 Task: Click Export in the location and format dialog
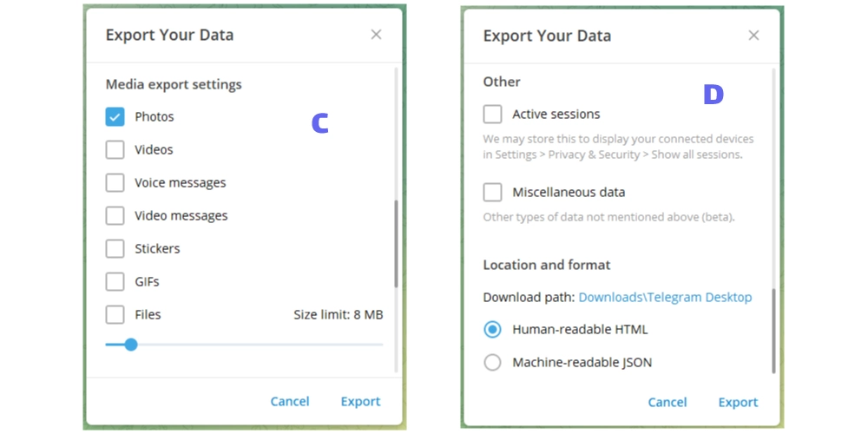(738, 402)
